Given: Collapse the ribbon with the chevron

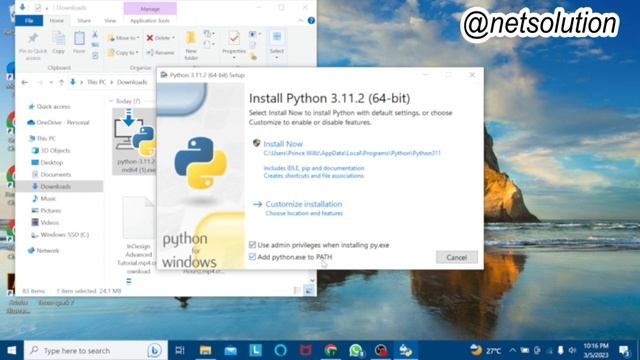Looking at the screenshot, I should coord(300,20).
